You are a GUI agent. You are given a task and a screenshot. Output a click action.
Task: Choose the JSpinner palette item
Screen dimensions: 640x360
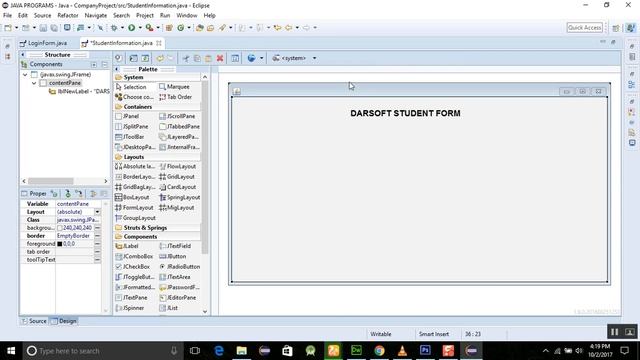130,308
